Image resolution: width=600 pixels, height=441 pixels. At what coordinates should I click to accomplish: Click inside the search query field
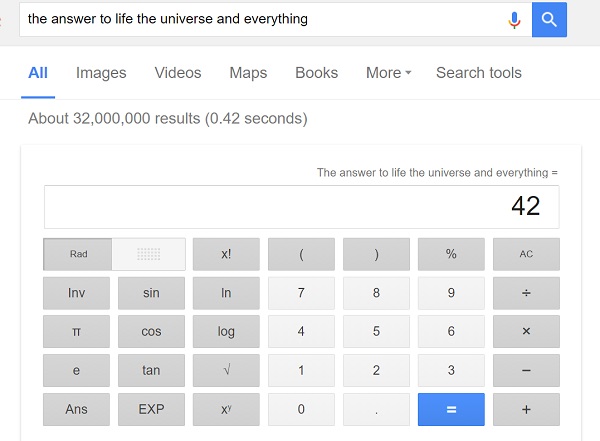(x=264, y=20)
